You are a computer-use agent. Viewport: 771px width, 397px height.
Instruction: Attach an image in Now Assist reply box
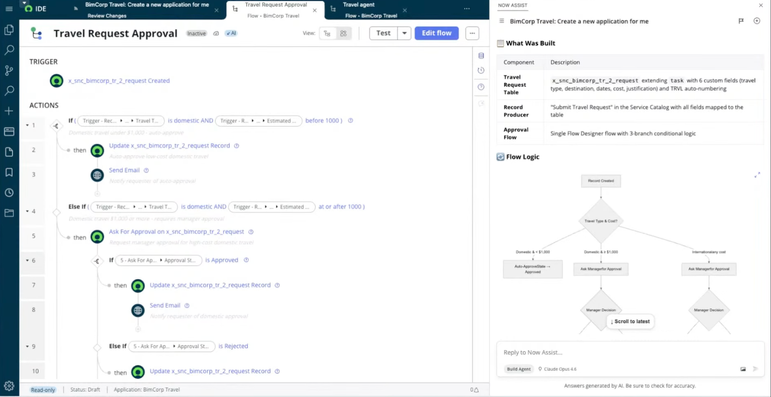[743, 369]
